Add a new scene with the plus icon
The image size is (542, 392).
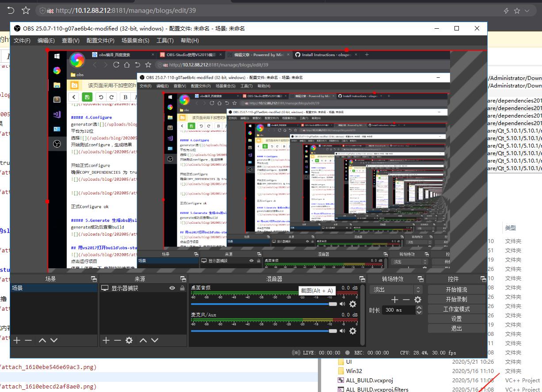pos(17,340)
